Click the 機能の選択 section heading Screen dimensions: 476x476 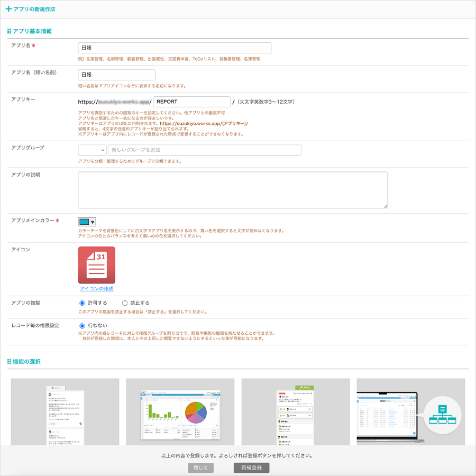pyautogui.click(x=27, y=362)
